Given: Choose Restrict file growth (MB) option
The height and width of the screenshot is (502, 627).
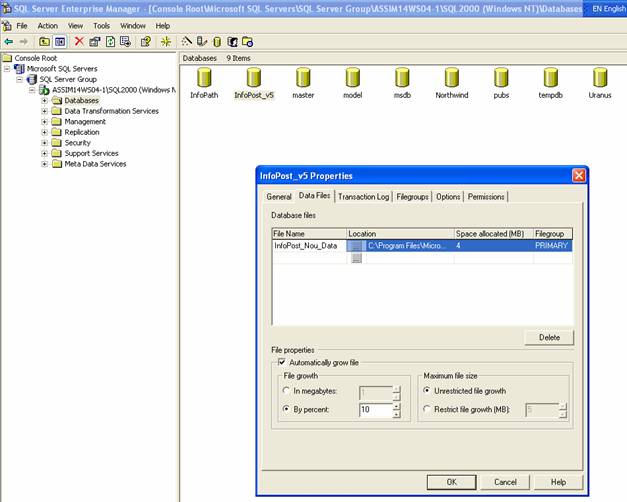Looking at the screenshot, I should point(428,409).
